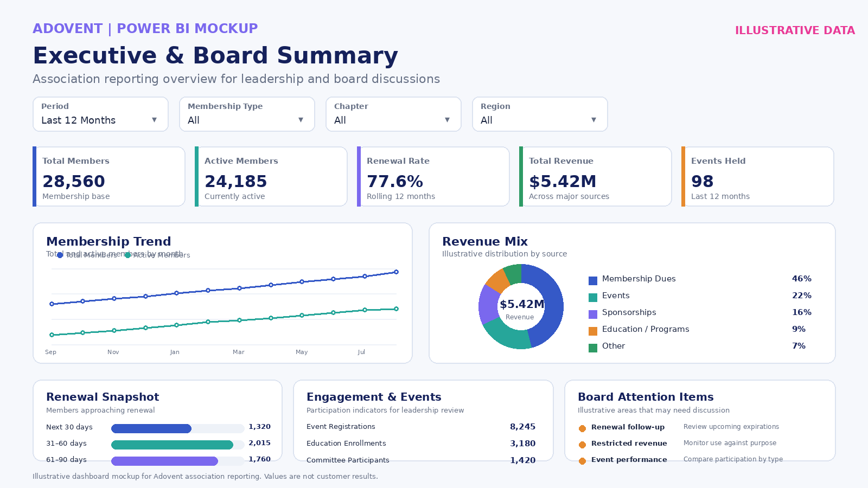Click the Membership Trend chart title
Screen dimensions: 868x488
108,241
